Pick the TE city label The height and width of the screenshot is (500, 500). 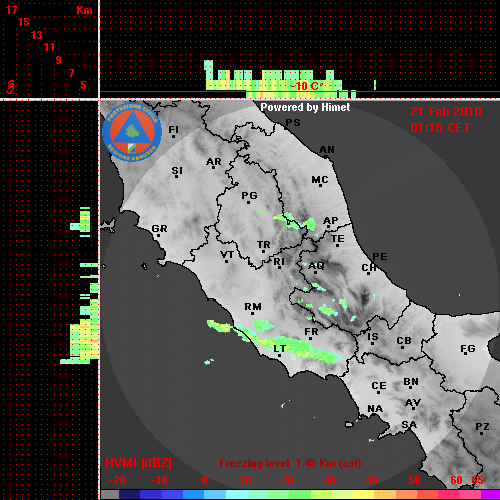tap(338, 239)
